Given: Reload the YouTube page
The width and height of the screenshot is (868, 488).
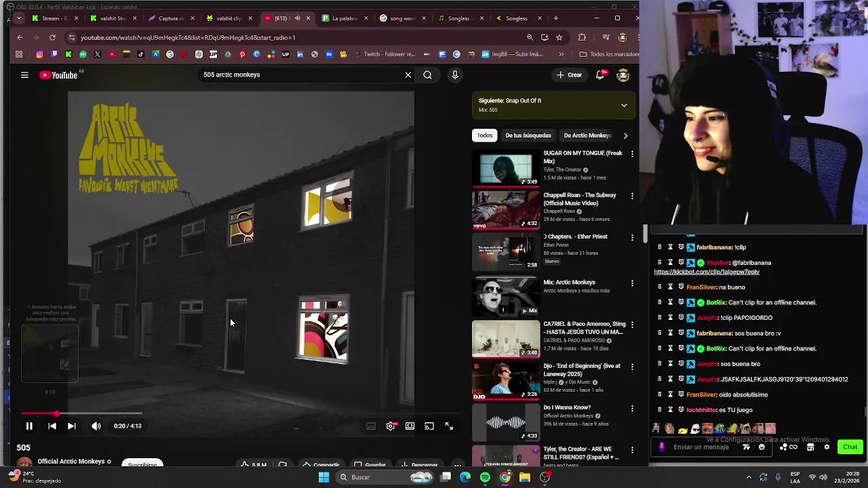Looking at the screenshot, I should (x=52, y=37).
